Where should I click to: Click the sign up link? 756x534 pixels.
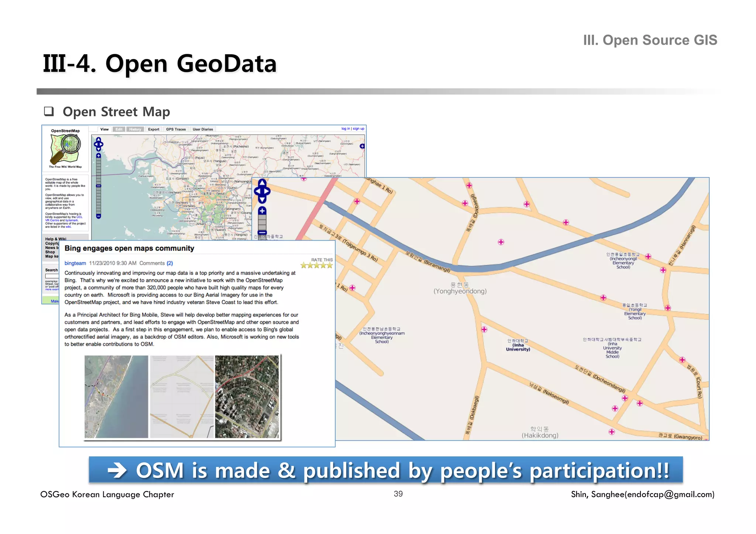pos(358,129)
